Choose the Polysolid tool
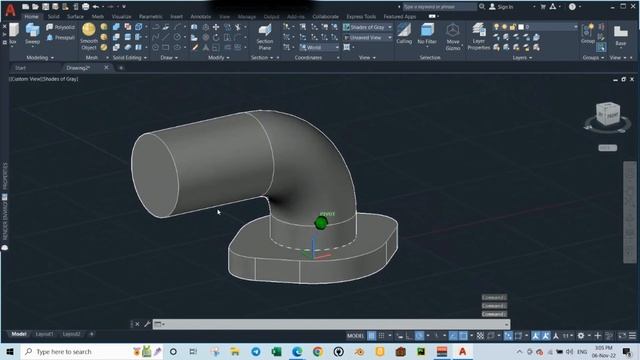Viewport: 640px width, 360px height. 61,27
